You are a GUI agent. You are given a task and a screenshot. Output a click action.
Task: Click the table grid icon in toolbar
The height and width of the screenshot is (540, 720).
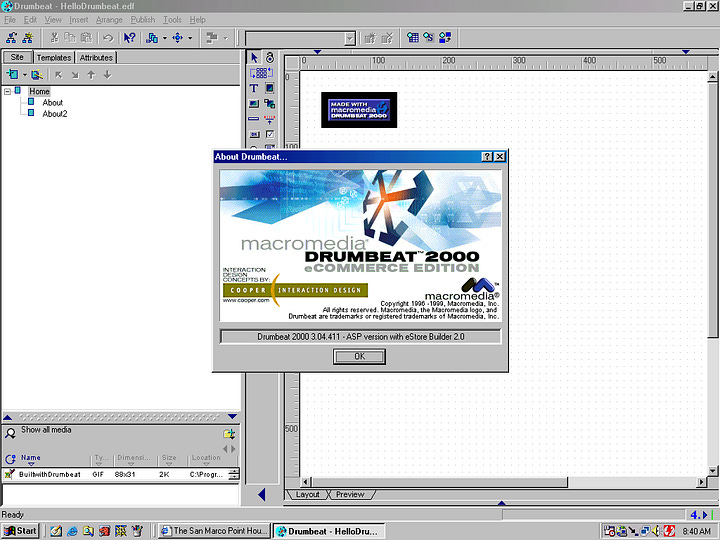(x=412, y=38)
